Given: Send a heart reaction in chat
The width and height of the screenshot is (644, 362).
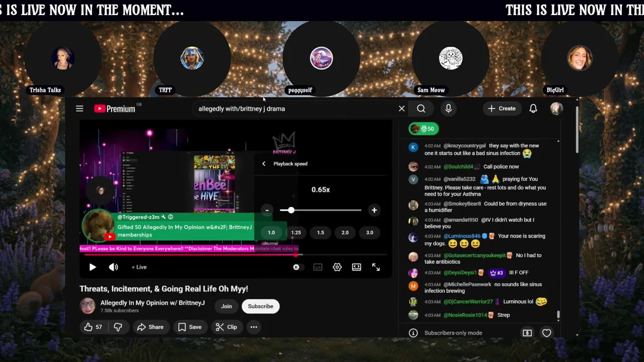Looking at the screenshot, I should [546, 333].
